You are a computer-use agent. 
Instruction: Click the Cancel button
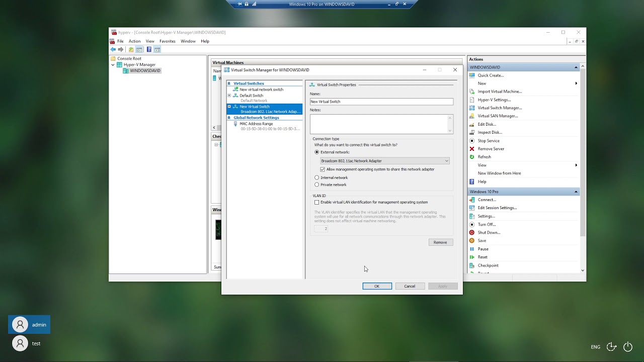(x=410, y=286)
